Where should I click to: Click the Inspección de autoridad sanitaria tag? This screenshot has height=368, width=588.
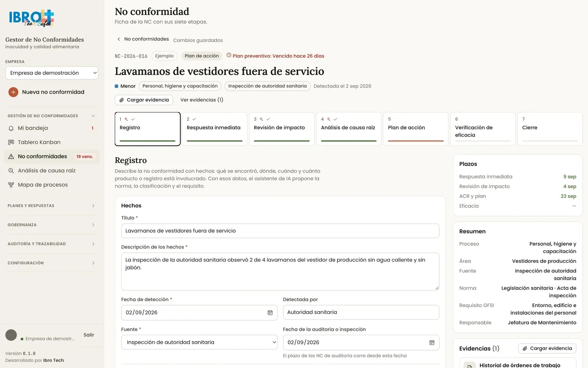pos(267,86)
